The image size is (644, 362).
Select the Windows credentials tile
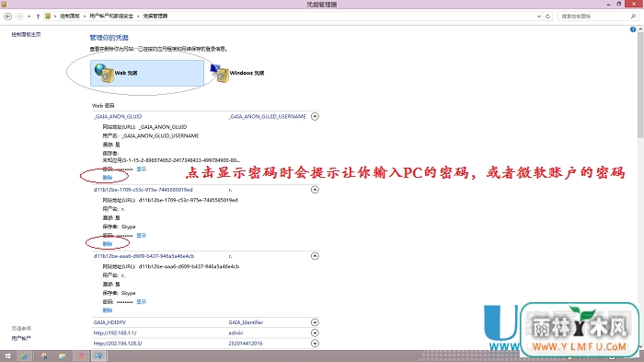237,73
